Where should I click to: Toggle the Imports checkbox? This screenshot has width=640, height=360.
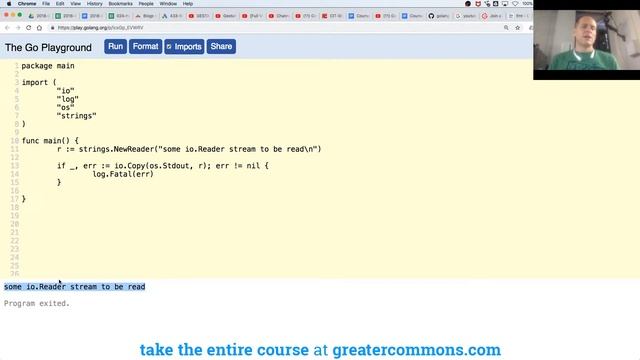pyautogui.click(x=169, y=47)
